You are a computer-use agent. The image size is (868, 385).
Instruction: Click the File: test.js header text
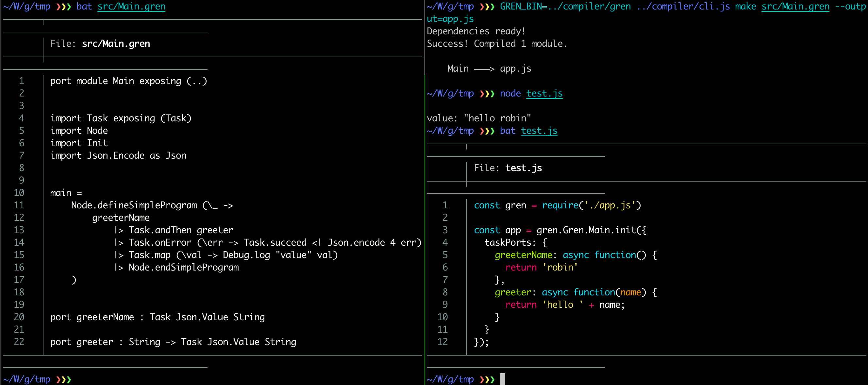(x=508, y=168)
